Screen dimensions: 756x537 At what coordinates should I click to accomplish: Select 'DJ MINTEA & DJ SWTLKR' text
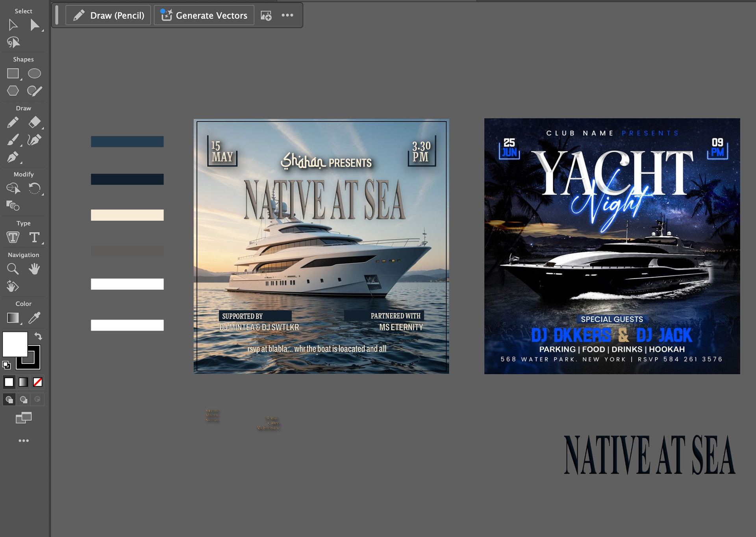coord(259,327)
